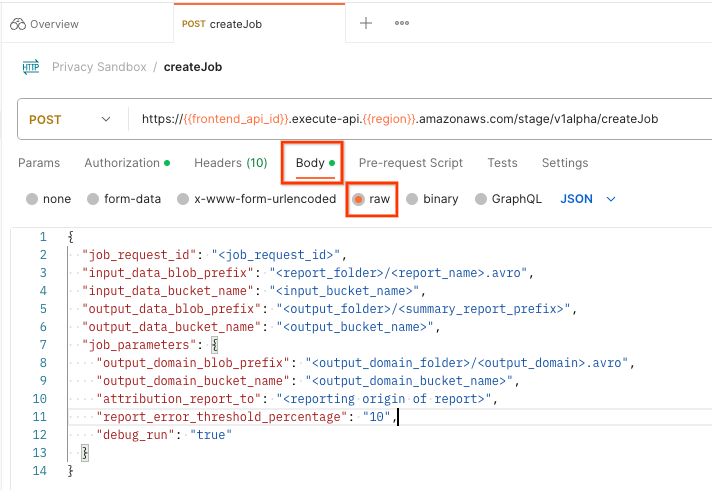Select the form-data radio option
This screenshot has width=712, height=490.
93,199
